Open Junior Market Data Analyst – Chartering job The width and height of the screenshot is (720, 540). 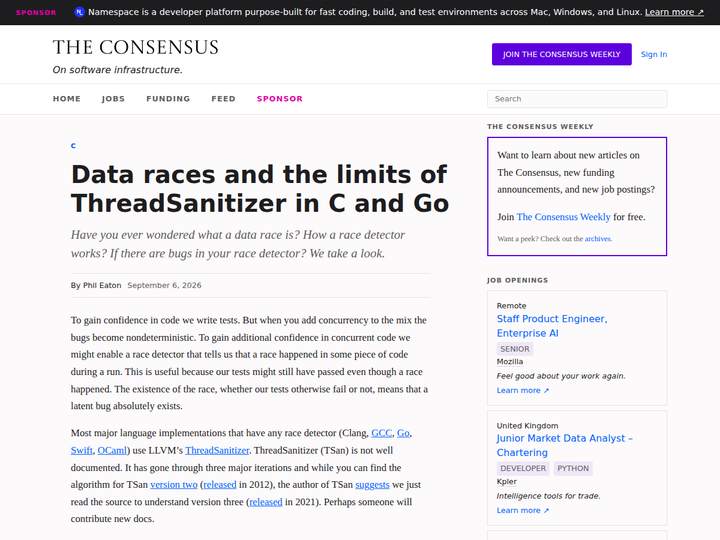(x=565, y=445)
